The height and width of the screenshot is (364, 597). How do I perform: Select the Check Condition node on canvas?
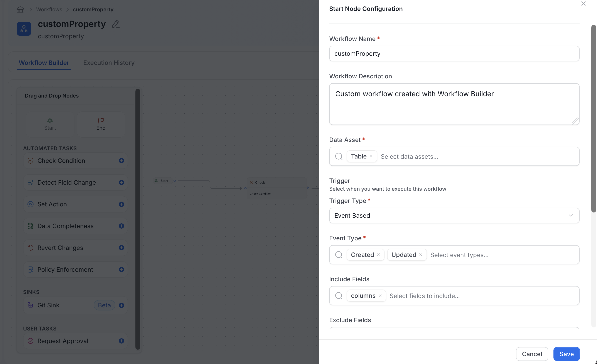click(277, 188)
